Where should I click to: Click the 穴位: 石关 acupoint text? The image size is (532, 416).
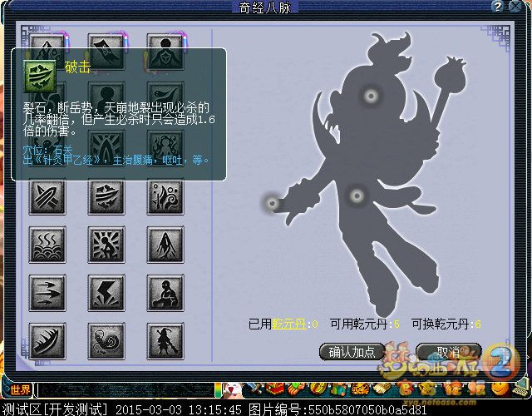(48, 150)
